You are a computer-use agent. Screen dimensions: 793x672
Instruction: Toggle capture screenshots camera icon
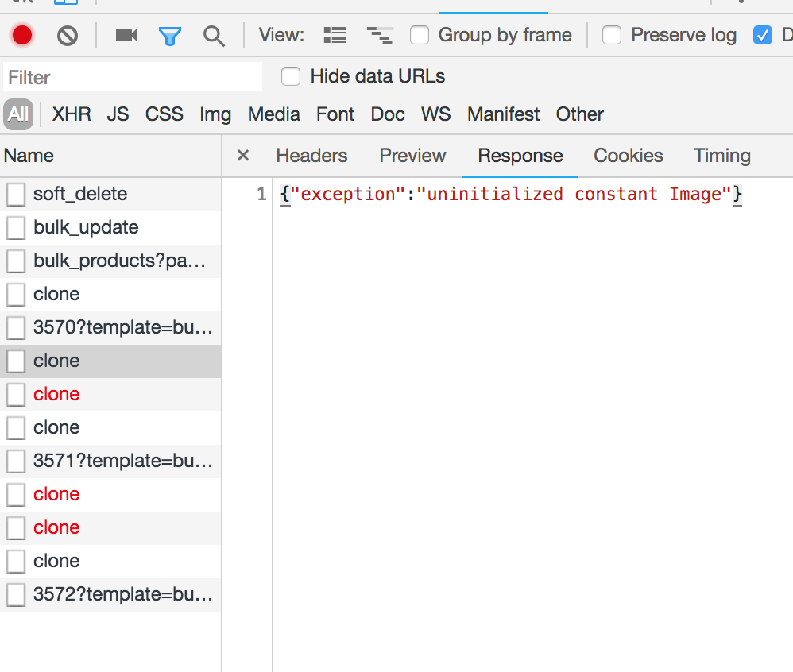(126, 35)
